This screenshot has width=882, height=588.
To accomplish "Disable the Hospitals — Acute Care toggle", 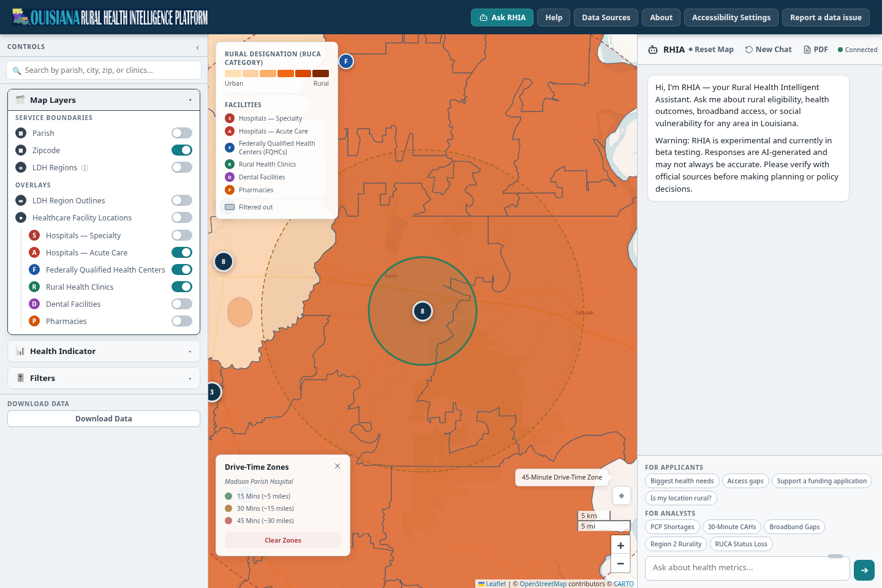I will coord(182,252).
